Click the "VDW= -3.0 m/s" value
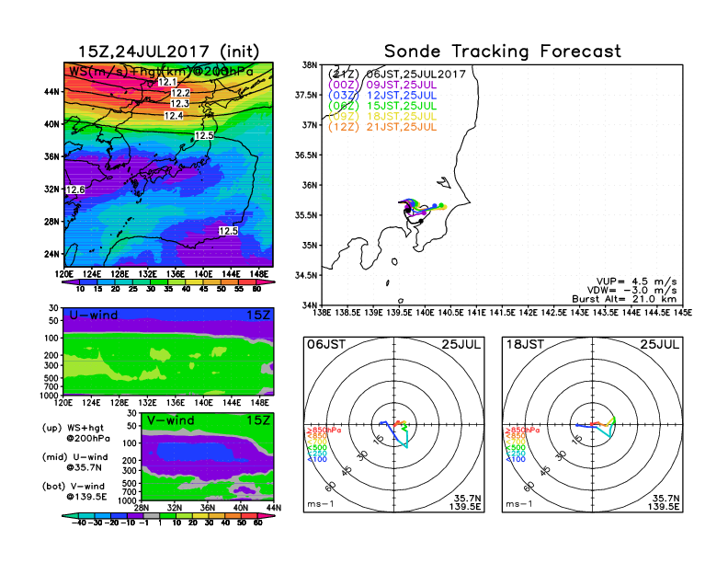Image resolution: width=728 pixels, height=563 pixels. point(631,291)
